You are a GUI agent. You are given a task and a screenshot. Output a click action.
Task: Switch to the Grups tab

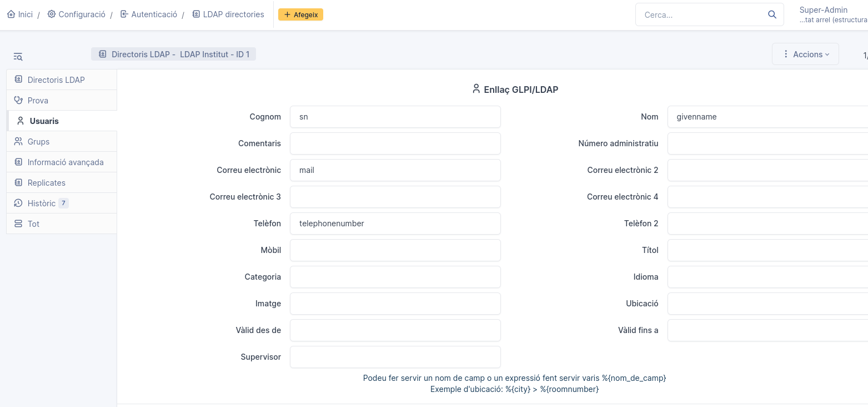tap(62, 141)
